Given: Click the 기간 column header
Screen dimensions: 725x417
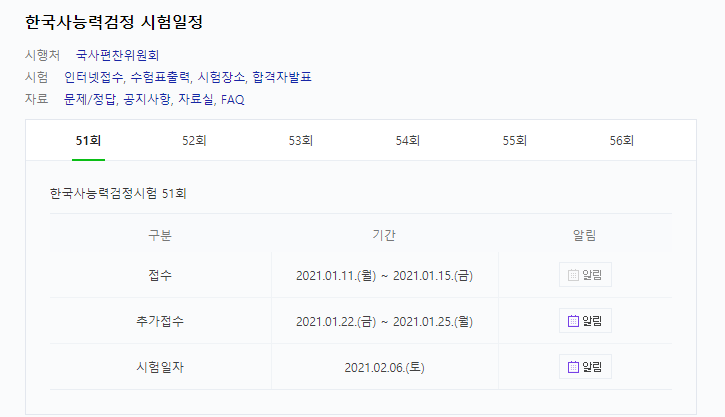Looking at the screenshot, I should point(384,235).
